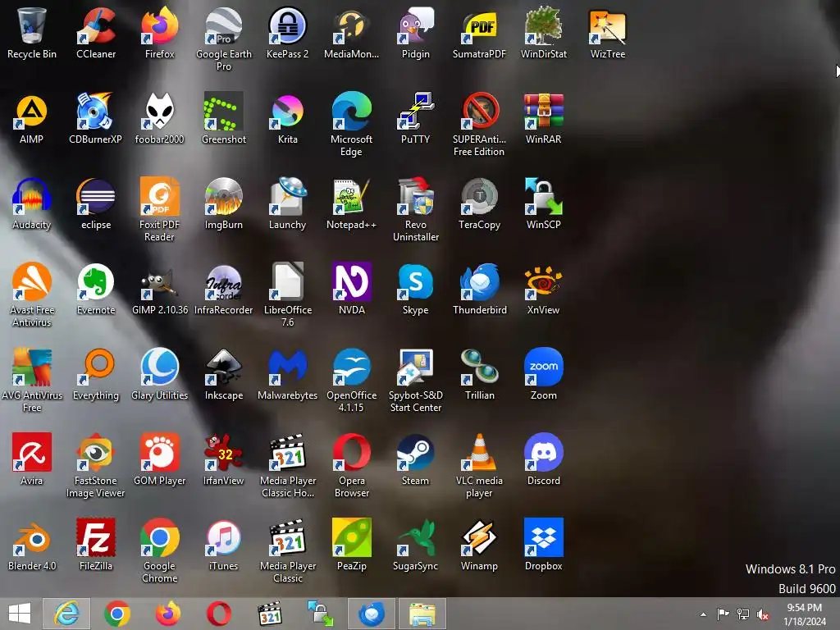Select the Avast Free Antivirus shortcut

click(32, 294)
